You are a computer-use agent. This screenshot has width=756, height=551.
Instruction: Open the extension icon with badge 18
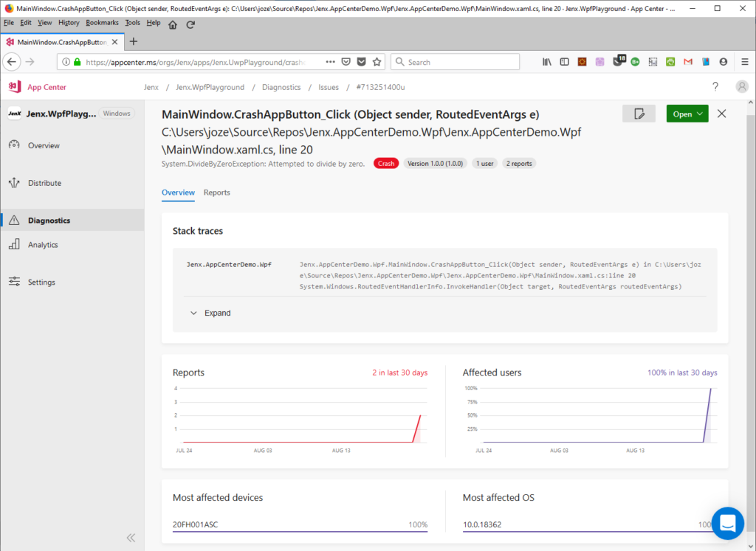[619, 60]
